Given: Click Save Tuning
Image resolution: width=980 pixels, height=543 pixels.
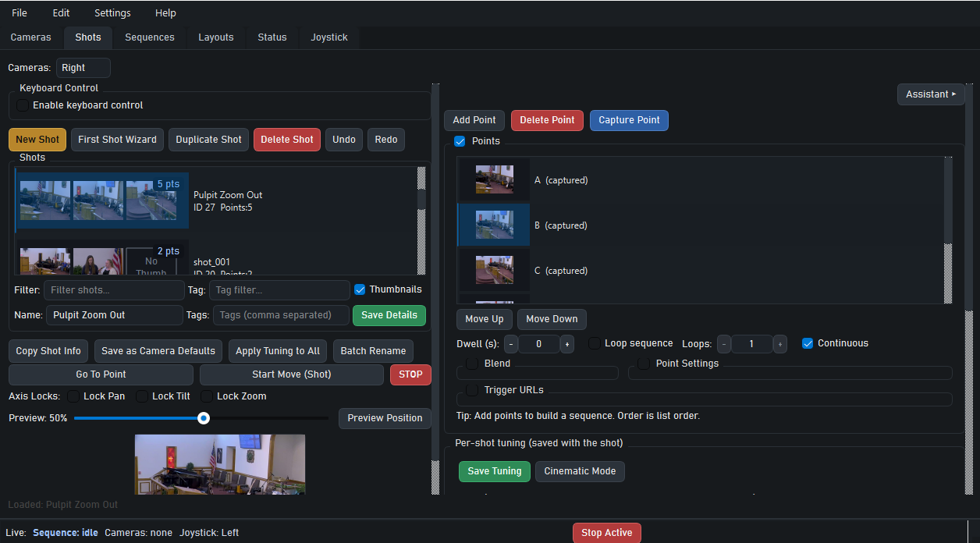Looking at the screenshot, I should (494, 471).
